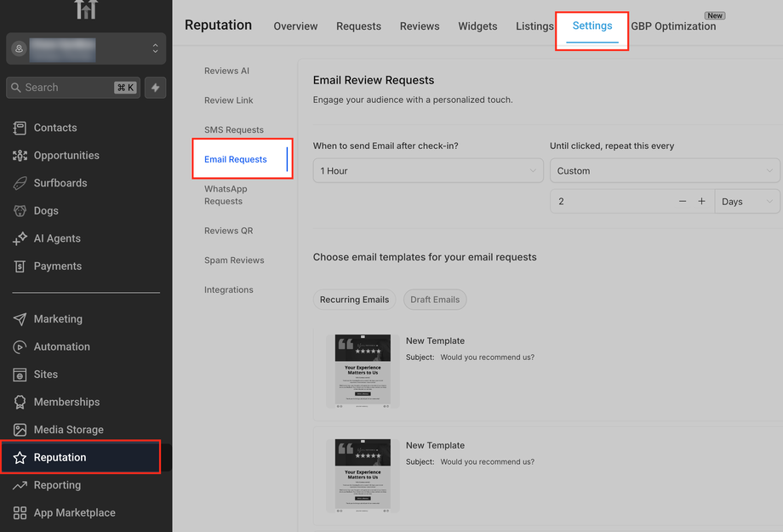The width and height of the screenshot is (783, 532).
Task: Click the Automation play icon
Action: tap(20, 347)
